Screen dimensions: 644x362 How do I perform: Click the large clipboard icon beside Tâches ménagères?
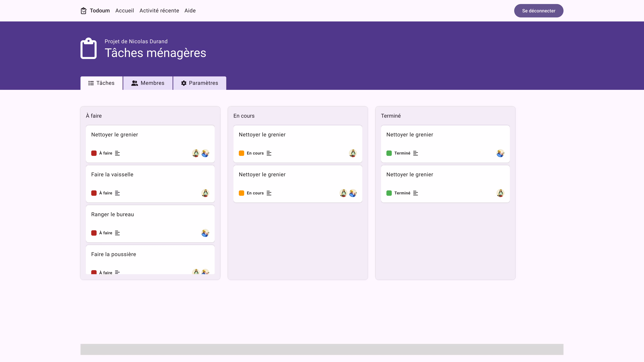[89, 48]
